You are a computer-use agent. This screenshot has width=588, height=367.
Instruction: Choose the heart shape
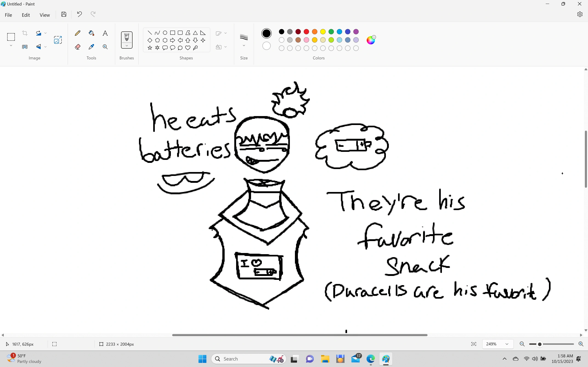188,48
